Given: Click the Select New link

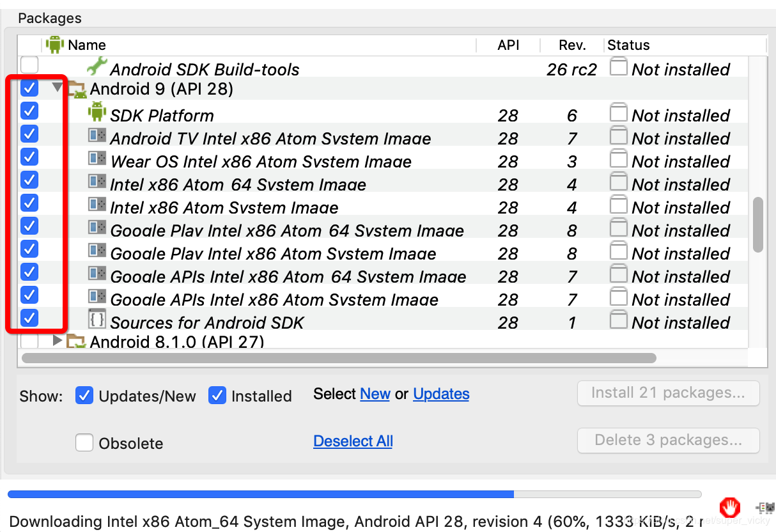Looking at the screenshot, I should pos(375,394).
